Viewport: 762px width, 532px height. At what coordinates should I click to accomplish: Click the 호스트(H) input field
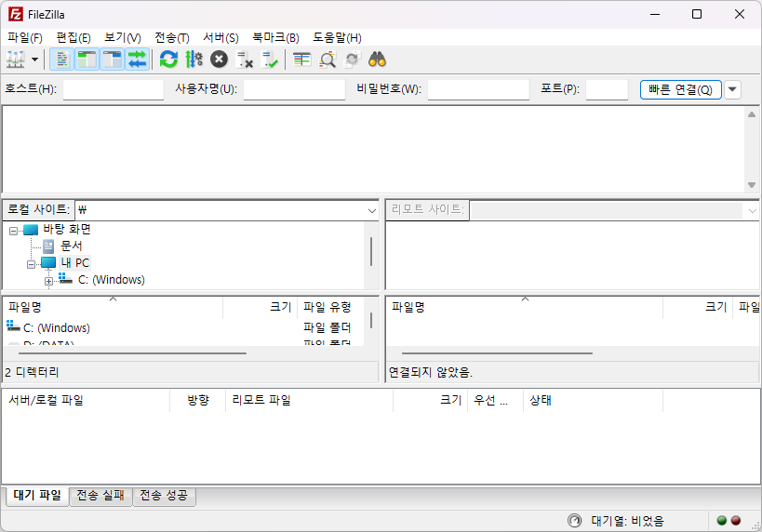point(113,89)
